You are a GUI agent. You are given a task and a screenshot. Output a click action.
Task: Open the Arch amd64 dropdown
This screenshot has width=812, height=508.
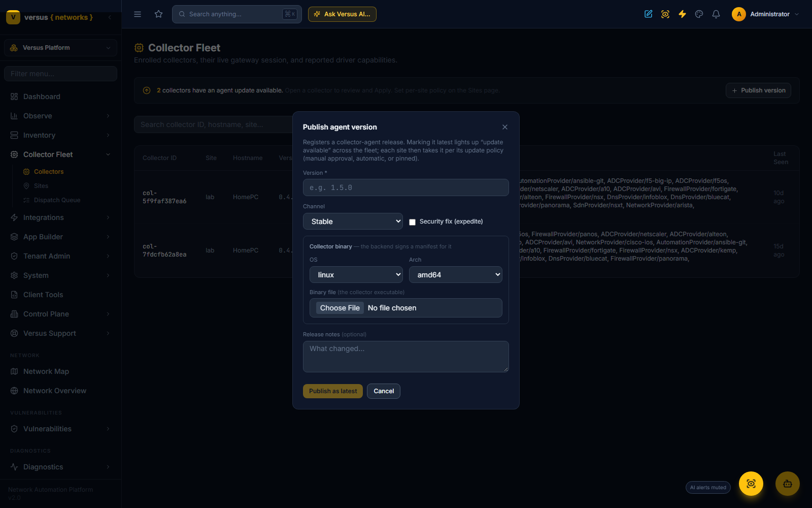click(x=456, y=275)
